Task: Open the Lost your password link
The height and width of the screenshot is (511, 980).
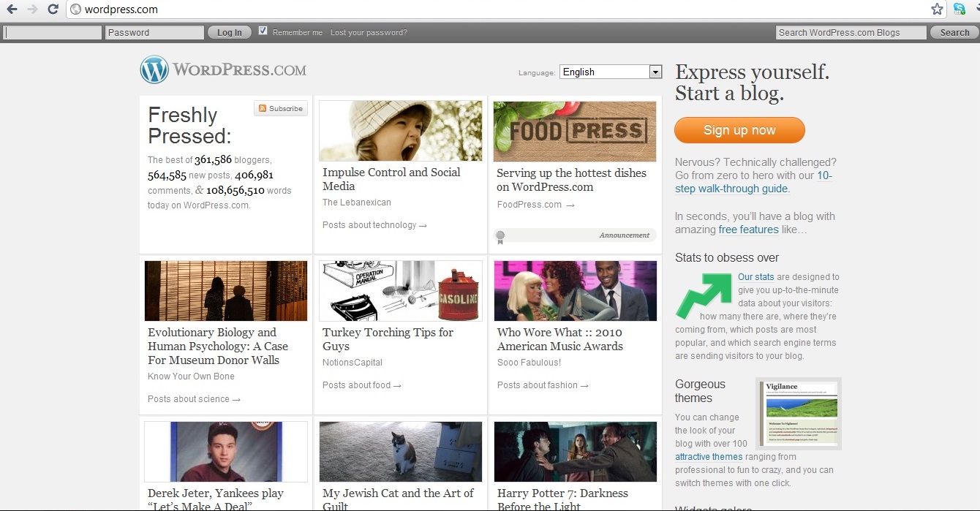Action: tap(369, 32)
